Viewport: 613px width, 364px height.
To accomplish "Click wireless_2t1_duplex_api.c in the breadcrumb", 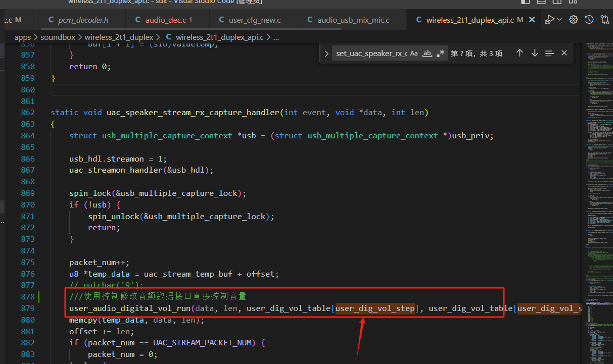I will tap(219, 37).
